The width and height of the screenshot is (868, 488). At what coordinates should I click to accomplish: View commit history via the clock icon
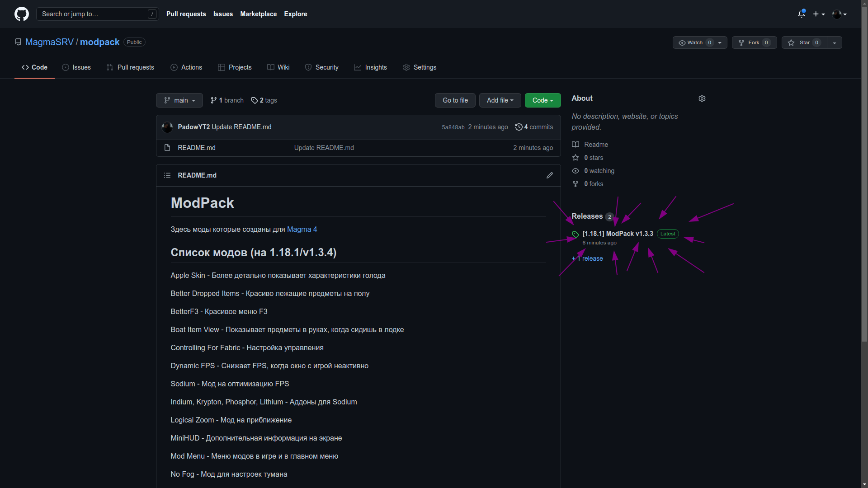coord(519,127)
